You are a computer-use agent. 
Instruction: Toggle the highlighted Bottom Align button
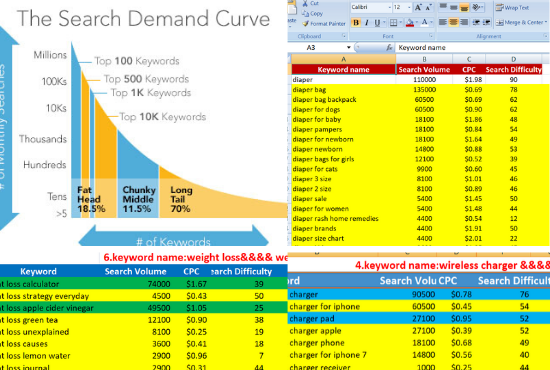point(464,7)
